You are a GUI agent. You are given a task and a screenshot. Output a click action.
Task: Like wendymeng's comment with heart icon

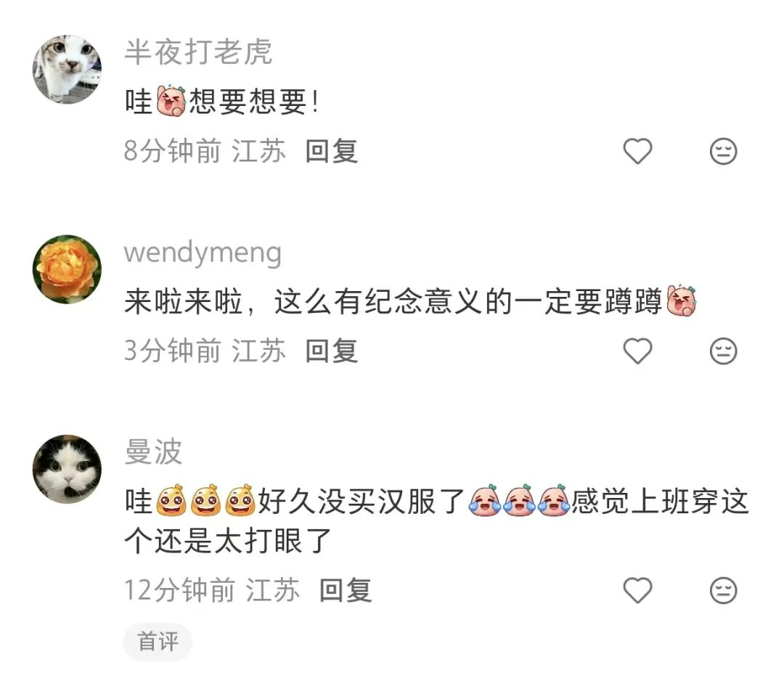tap(637, 351)
